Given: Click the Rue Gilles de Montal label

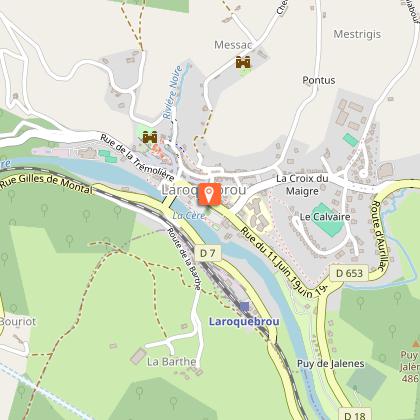Looking at the screenshot, I should click(46, 182).
